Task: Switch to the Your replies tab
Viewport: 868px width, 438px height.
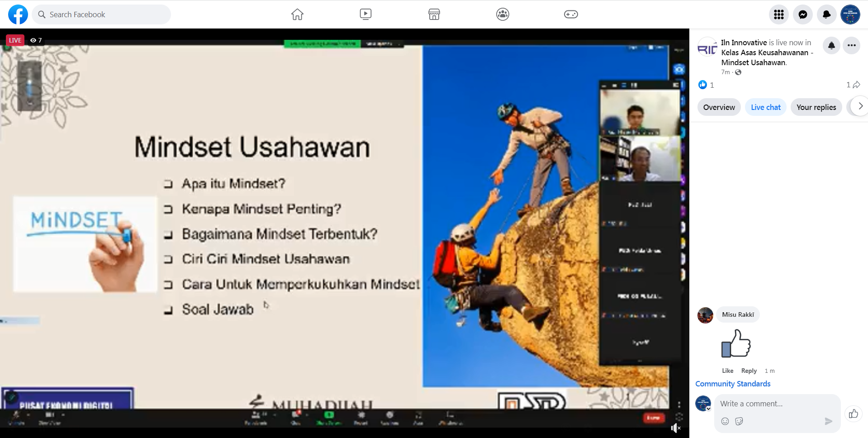Action: coord(816,107)
